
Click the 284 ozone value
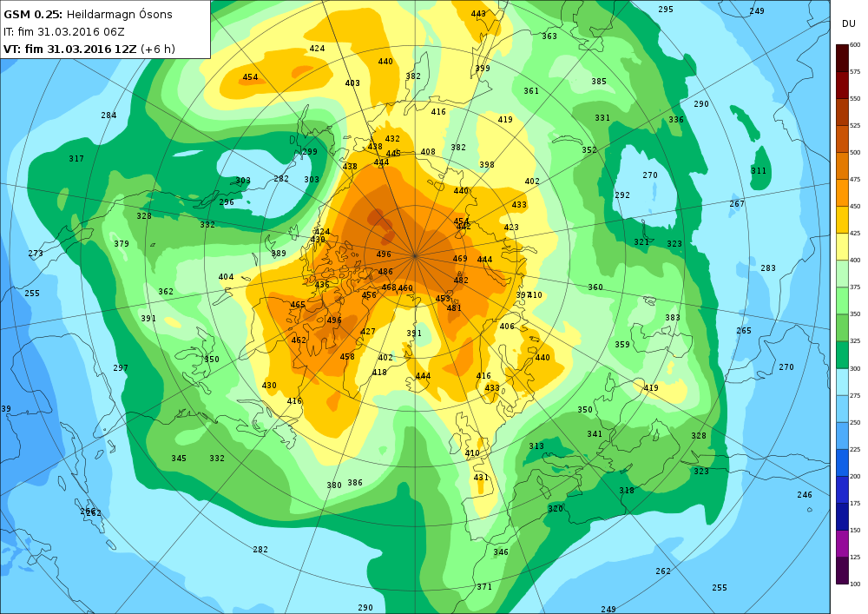pos(109,116)
